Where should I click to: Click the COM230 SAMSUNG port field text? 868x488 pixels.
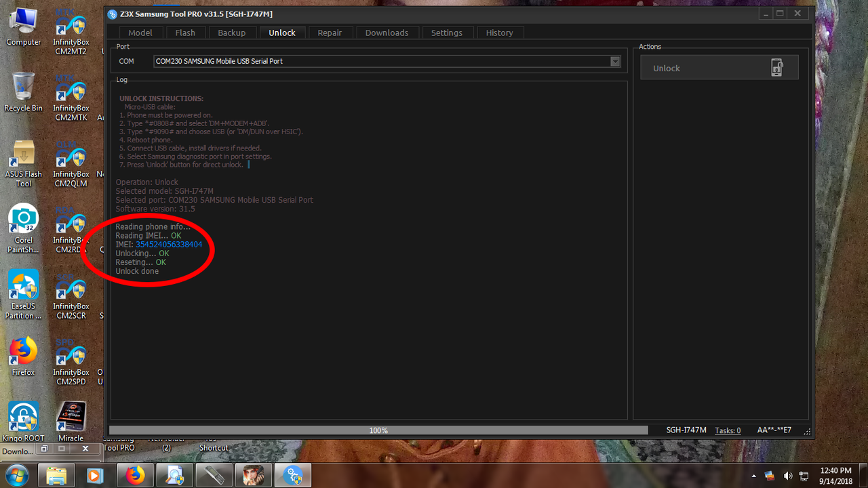219,61
